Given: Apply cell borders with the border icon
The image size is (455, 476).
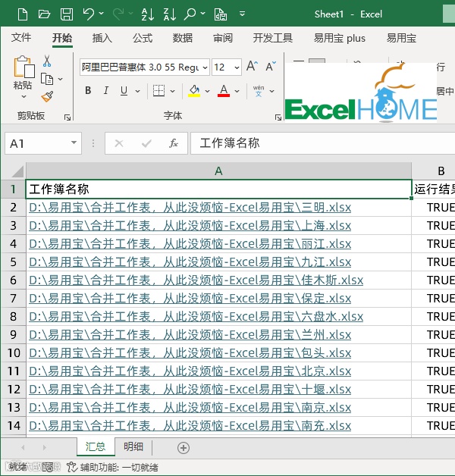Looking at the screenshot, I should click(x=158, y=90).
